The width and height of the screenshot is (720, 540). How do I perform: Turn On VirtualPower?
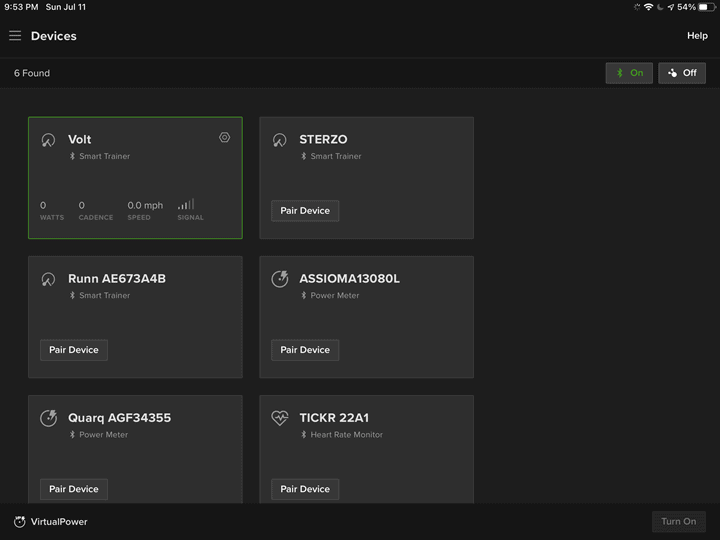(679, 522)
